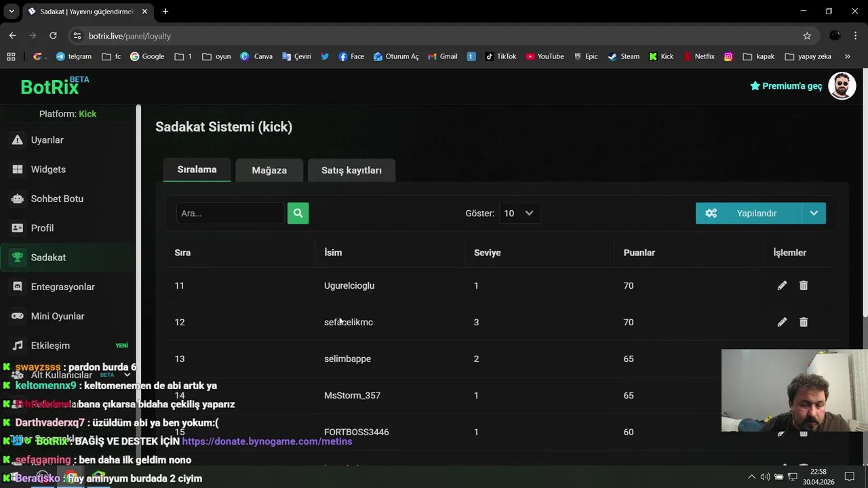Open the user profile avatar
The height and width of the screenshot is (488, 868).
coord(842,86)
